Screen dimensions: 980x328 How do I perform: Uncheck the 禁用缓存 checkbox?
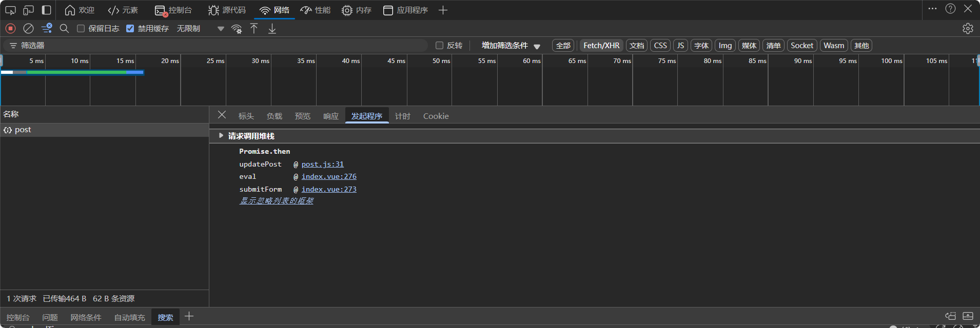click(130, 28)
